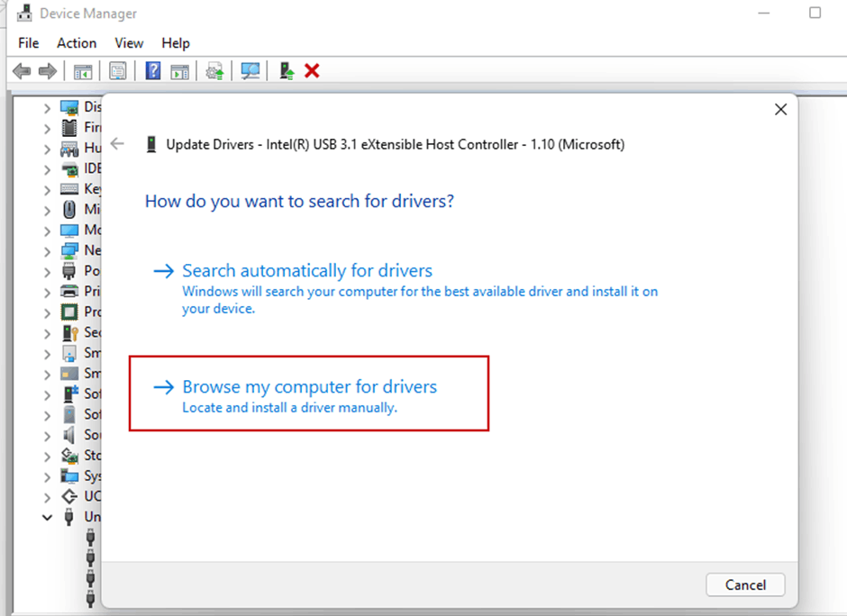Expand the Fir... tree node
Image resolution: width=847 pixels, height=616 pixels.
(47, 129)
